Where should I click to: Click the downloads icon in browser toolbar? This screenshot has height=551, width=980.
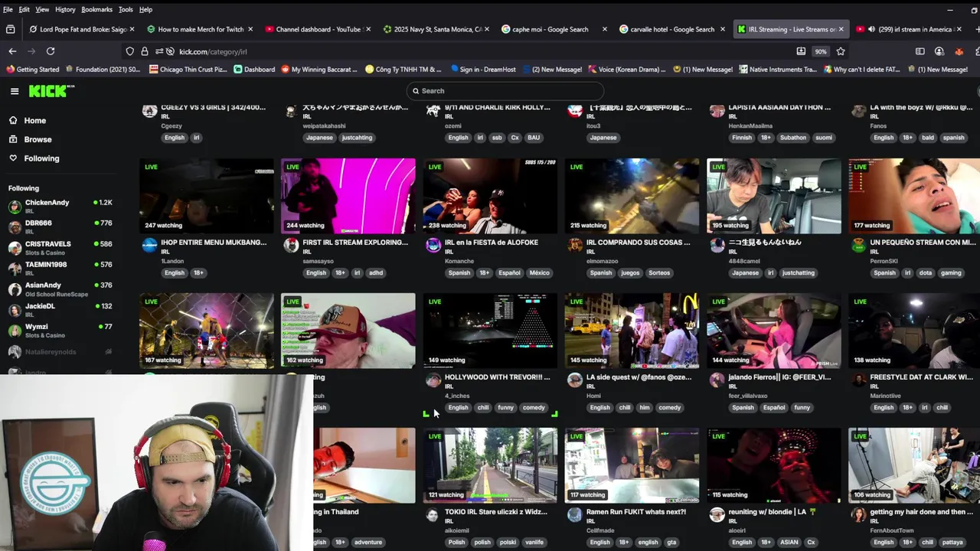coord(801,51)
